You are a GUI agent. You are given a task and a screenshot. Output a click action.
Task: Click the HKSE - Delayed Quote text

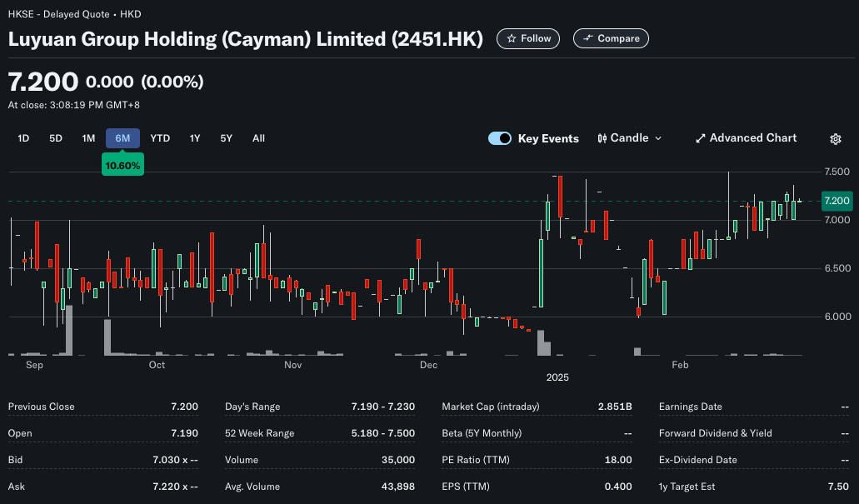[x=58, y=14]
